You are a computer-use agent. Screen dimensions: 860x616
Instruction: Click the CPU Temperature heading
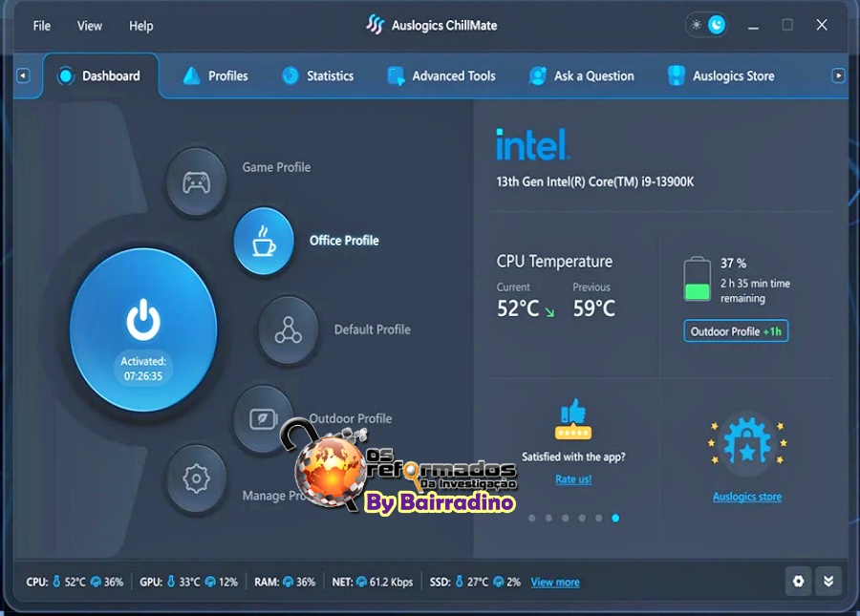(554, 262)
